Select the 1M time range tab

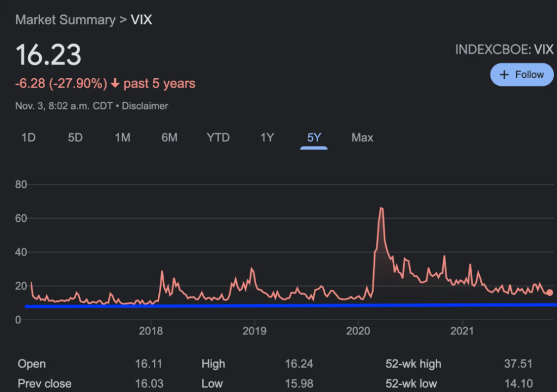click(x=122, y=138)
